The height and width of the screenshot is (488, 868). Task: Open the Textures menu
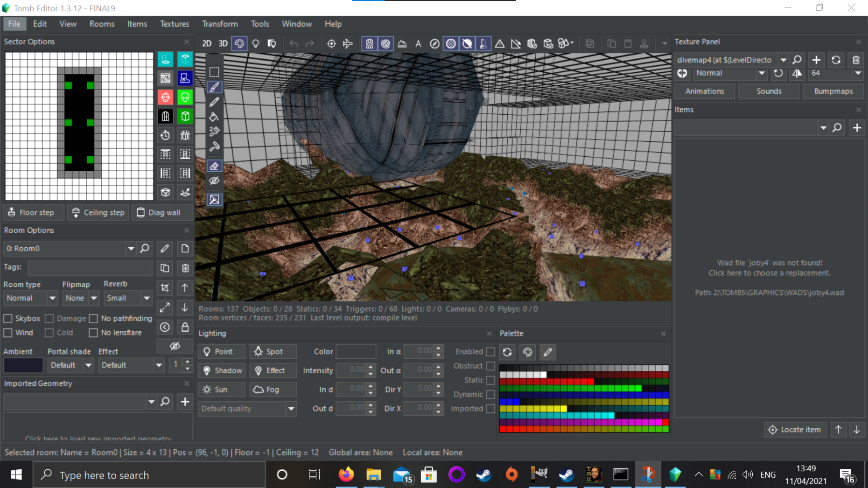(x=174, y=24)
